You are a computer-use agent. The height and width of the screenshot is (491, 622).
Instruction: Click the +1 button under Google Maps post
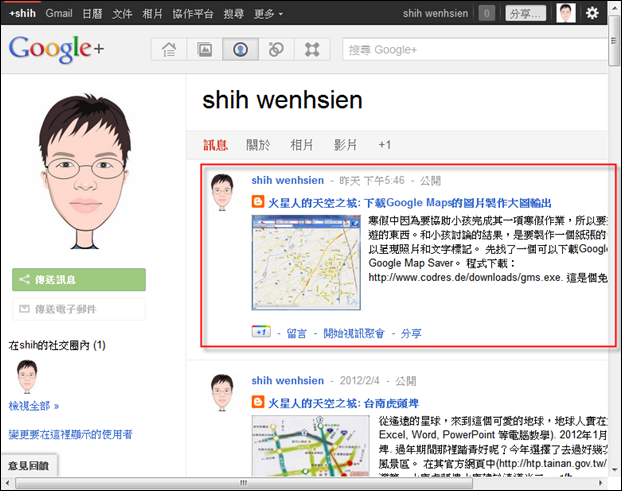[261, 332]
